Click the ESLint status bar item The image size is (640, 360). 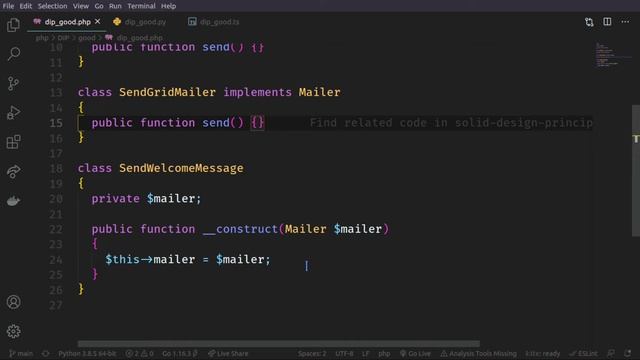[584, 353]
